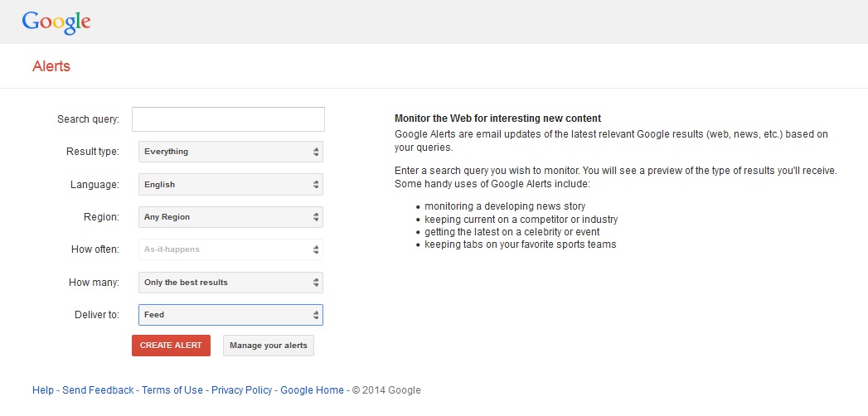Expand the How many dropdown

click(x=230, y=283)
